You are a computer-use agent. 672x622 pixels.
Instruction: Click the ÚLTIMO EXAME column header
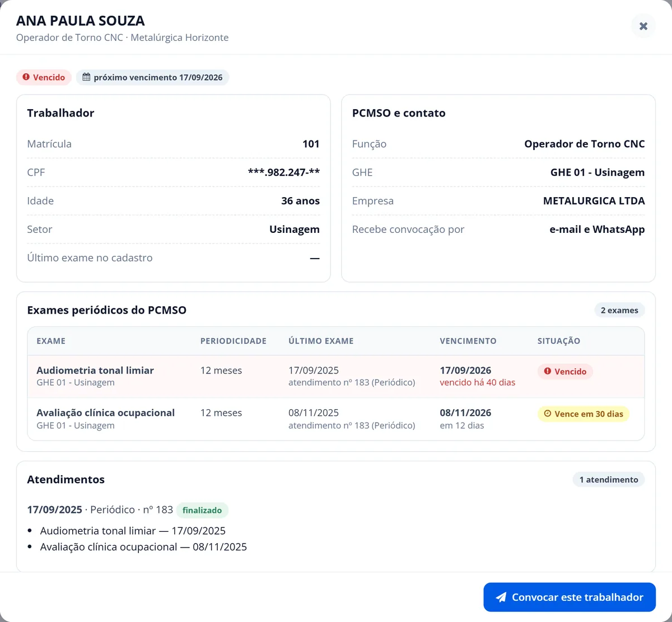pyautogui.click(x=321, y=341)
